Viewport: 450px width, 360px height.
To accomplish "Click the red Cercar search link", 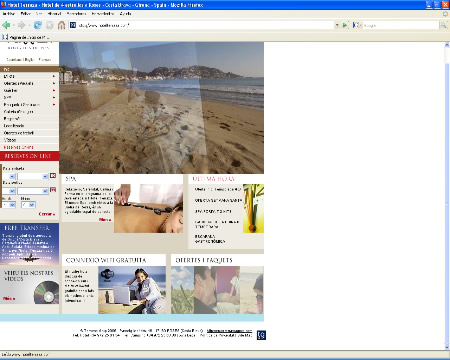I will 46,214.
